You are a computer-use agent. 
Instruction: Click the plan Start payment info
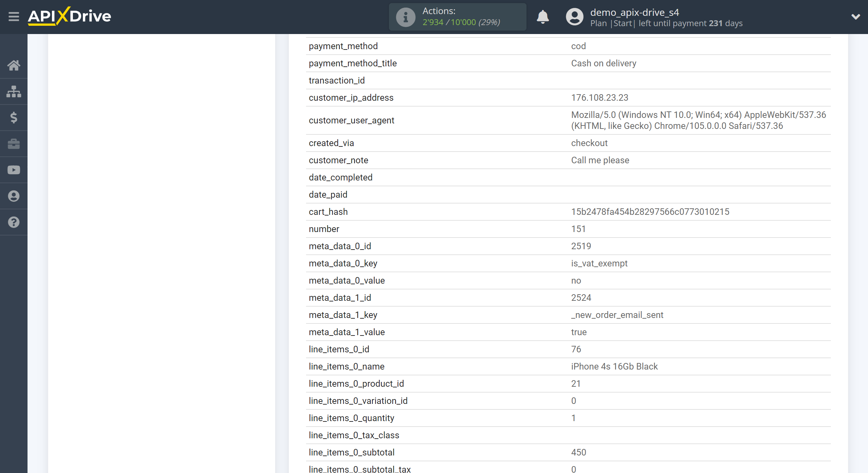click(666, 23)
